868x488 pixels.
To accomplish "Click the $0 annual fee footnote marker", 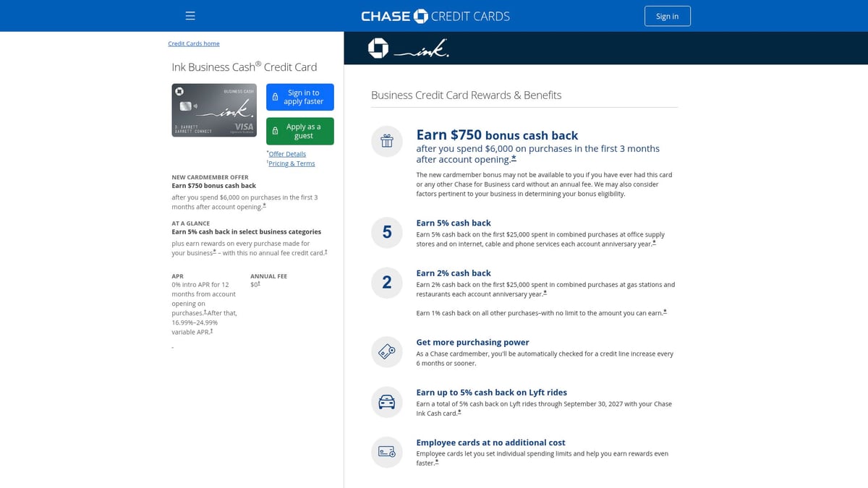I will 258,284.
